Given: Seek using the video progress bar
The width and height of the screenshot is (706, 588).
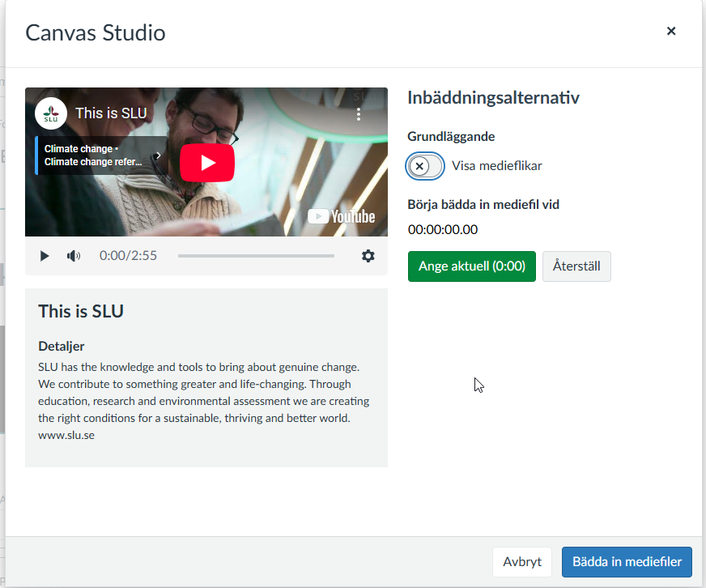Looking at the screenshot, I should 256,256.
